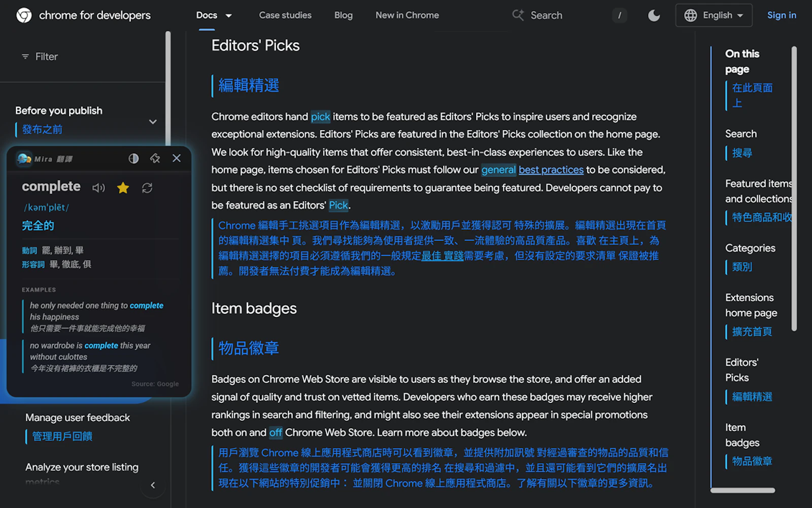The width and height of the screenshot is (812, 508).
Task: Open New in Chrome page
Action: [407, 15]
